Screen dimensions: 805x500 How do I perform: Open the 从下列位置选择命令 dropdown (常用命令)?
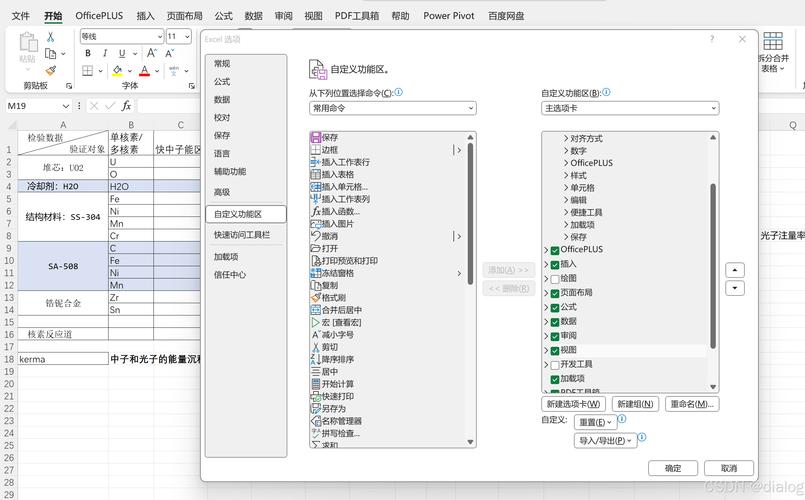pos(392,108)
